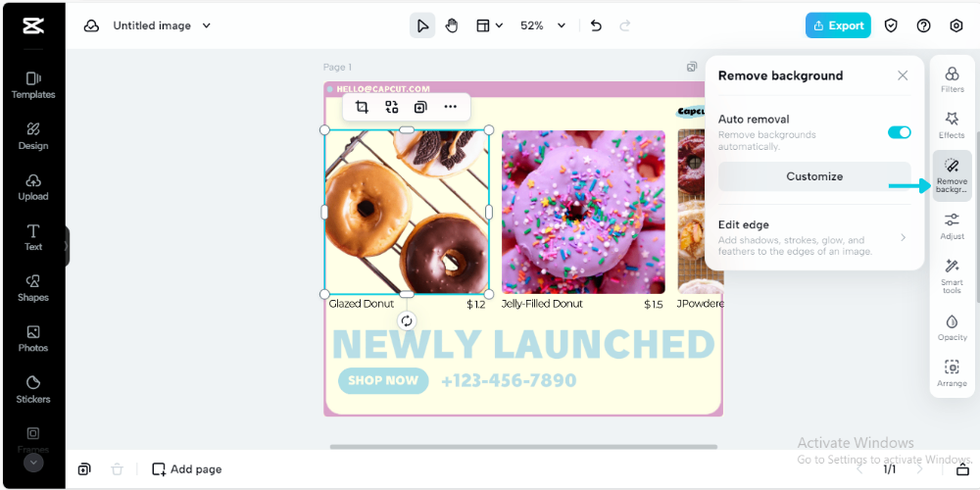Undo the last action
The width and height of the screenshot is (980, 490).
596,25
